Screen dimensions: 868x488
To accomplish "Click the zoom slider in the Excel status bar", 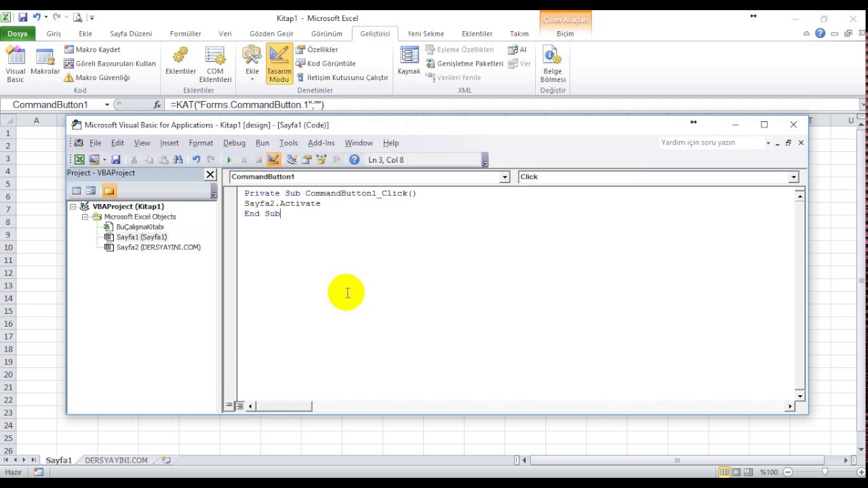I will point(825,472).
